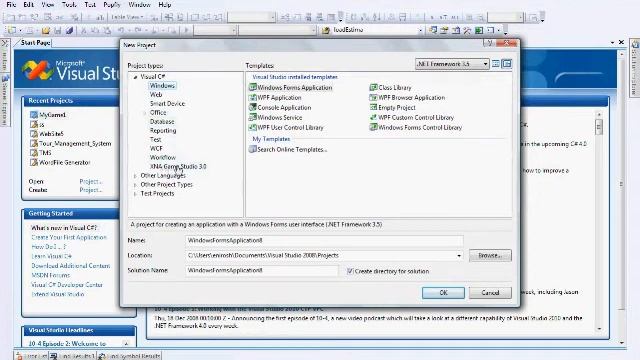The width and height of the screenshot is (640, 360).
Task: Expand the Test Projects node
Action: point(135,193)
